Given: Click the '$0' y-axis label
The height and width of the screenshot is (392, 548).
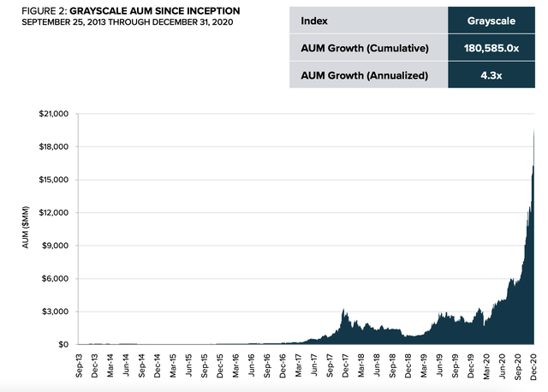Looking at the screenshot, I should click(63, 345).
